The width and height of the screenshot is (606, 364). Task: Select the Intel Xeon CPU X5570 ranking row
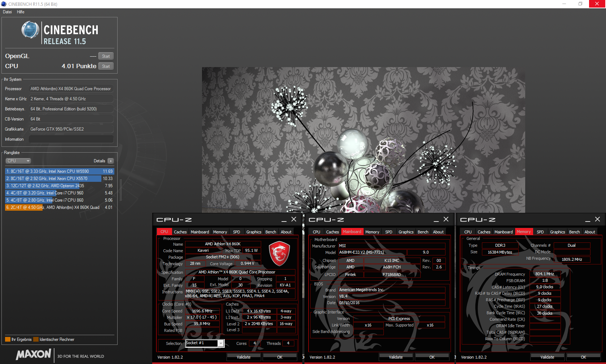click(59, 179)
